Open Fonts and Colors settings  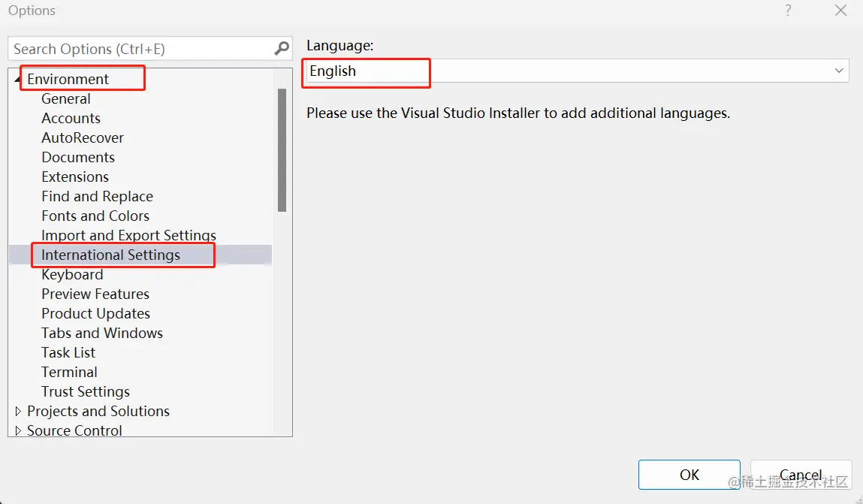(95, 216)
